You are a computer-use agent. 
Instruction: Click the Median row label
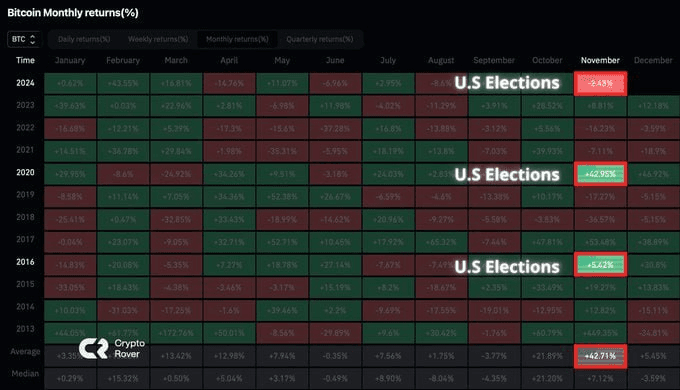[x=25, y=374]
